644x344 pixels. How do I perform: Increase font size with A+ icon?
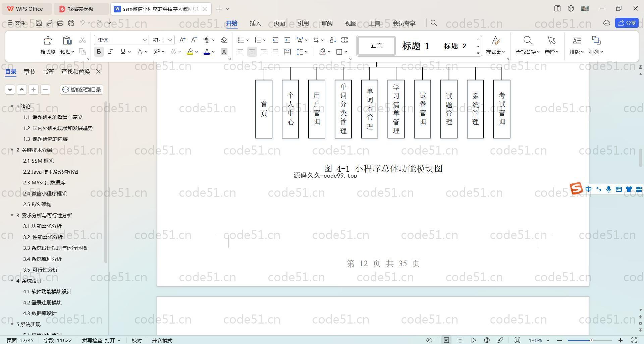(x=182, y=40)
